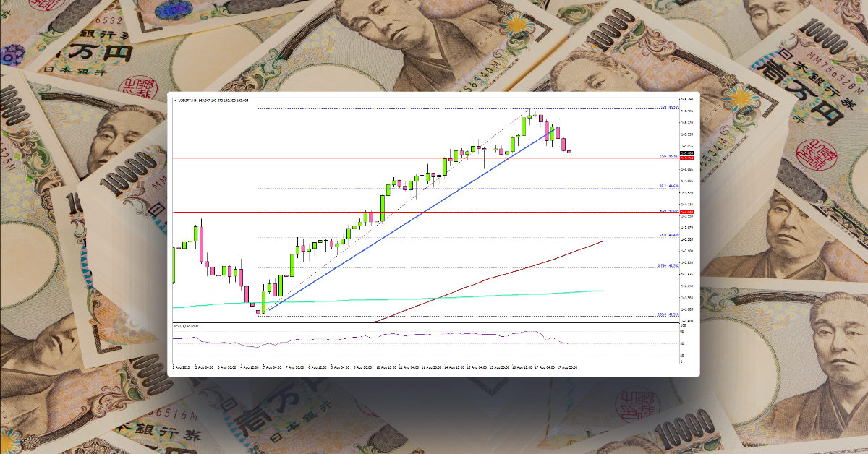Click the solid red resistance line
This screenshot has width=868, height=454.
point(362,158)
